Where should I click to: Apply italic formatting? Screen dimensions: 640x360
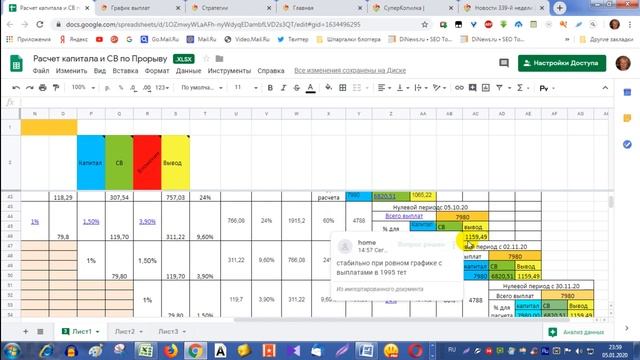pyautogui.click(x=283, y=88)
